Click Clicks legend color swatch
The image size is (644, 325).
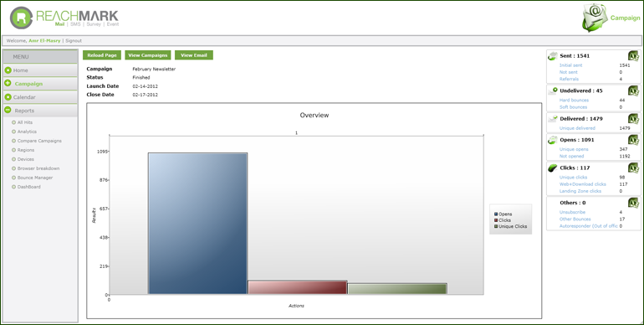[x=496, y=220]
